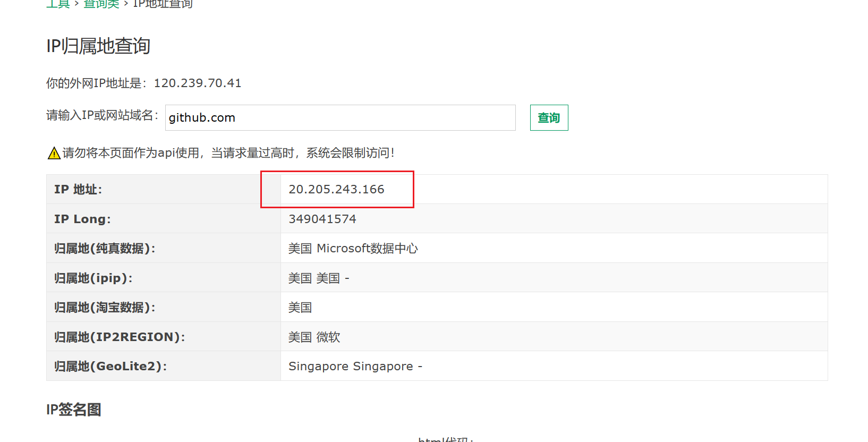This screenshot has width=868, height=442.
Task: Click the 美国 Microsoft数据中心 location cell
Action: (x=353, y=248)
